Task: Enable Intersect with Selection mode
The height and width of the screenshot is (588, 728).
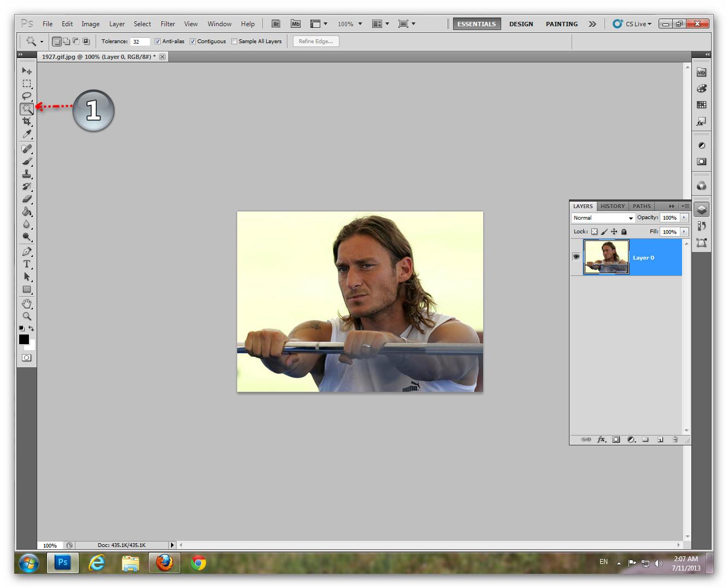Action: click(86, 42)
